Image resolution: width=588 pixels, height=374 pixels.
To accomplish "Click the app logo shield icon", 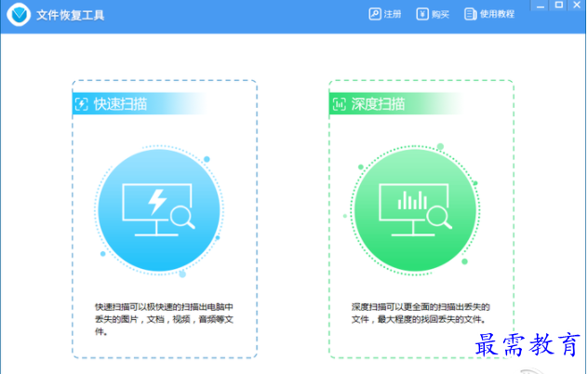I will 19,15.
